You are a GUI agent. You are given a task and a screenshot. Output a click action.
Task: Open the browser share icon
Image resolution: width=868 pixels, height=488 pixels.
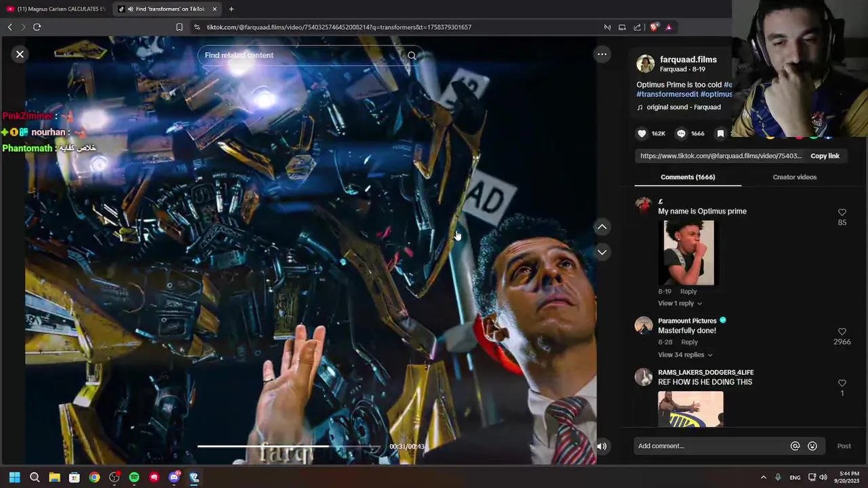tap(637, 27)
